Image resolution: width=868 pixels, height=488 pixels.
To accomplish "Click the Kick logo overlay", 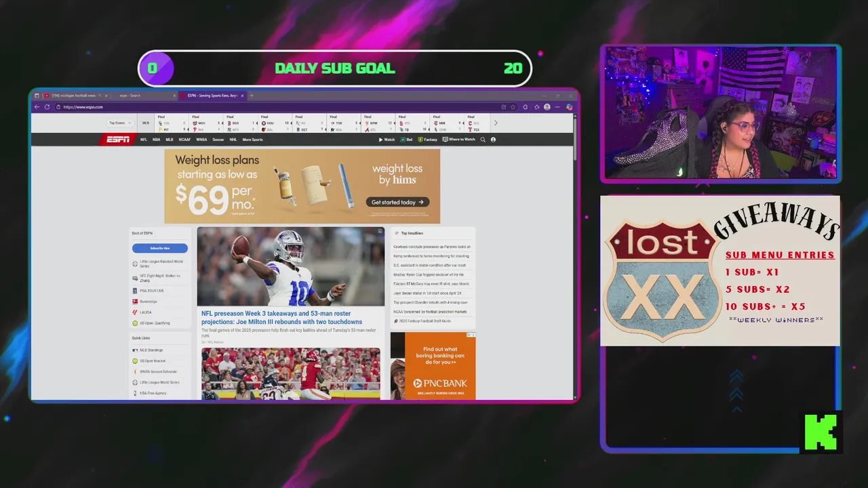I will [x=821, y=432].
